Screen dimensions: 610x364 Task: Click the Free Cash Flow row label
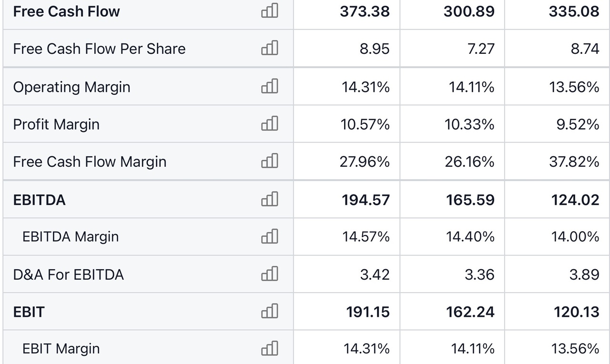pos(66,11)
